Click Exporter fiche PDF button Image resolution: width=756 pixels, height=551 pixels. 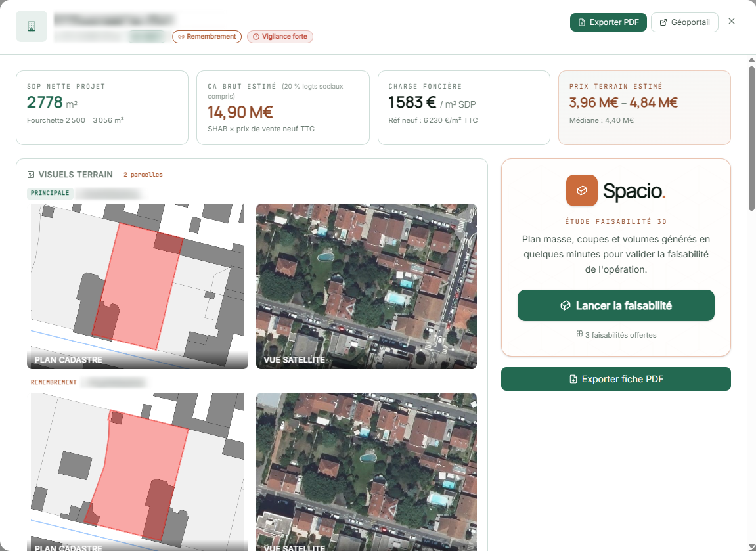(x=615, y=379)
